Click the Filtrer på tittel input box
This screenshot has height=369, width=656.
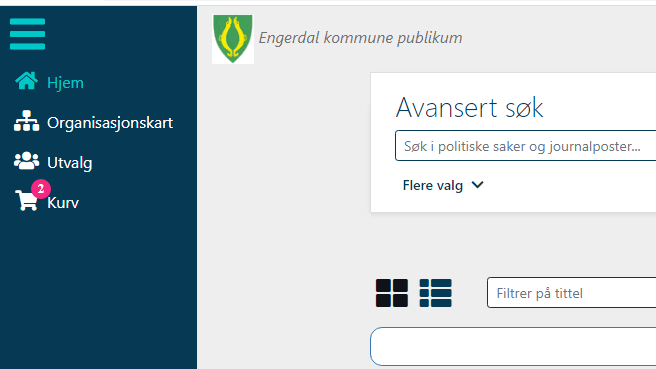click(571, 293)
